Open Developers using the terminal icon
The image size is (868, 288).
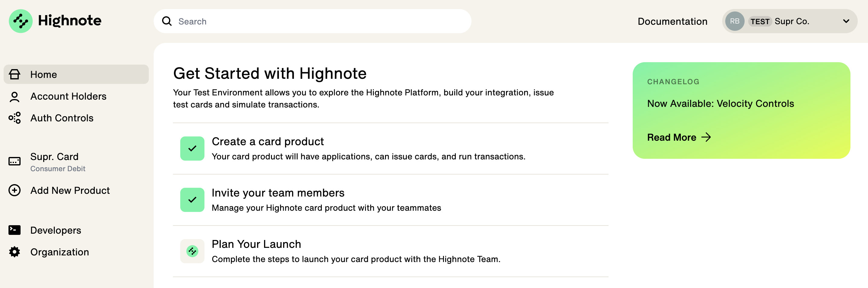(x=14, y=230)
